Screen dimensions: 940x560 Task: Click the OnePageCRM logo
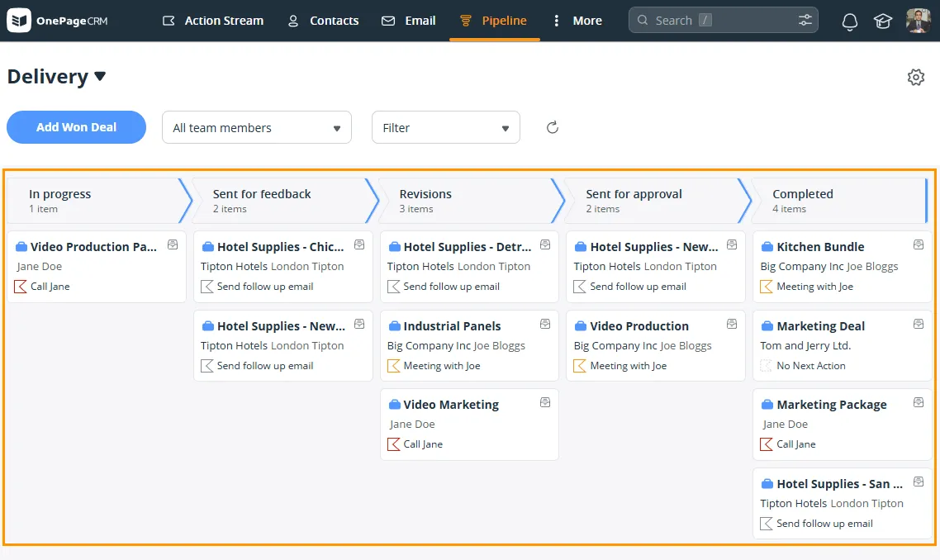point(58,21)
